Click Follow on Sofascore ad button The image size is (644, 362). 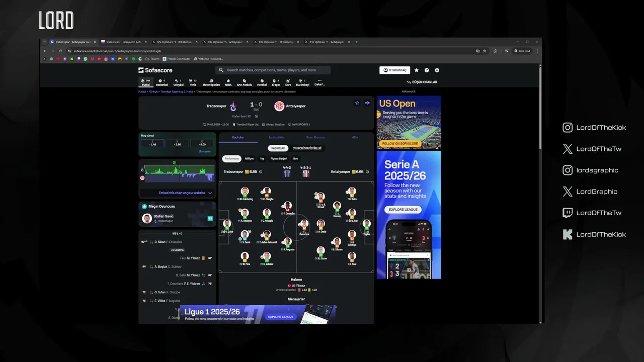400,144
